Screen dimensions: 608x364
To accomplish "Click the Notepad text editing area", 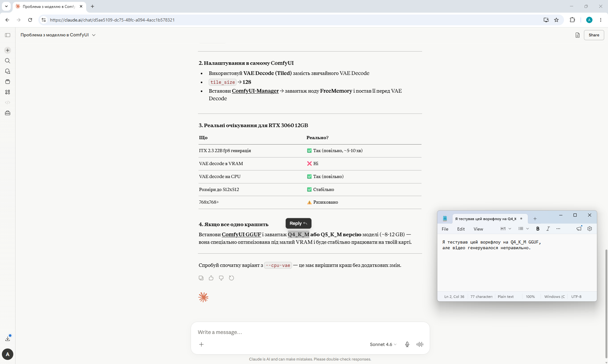I will pyautogui.click(x=517, y=262).
